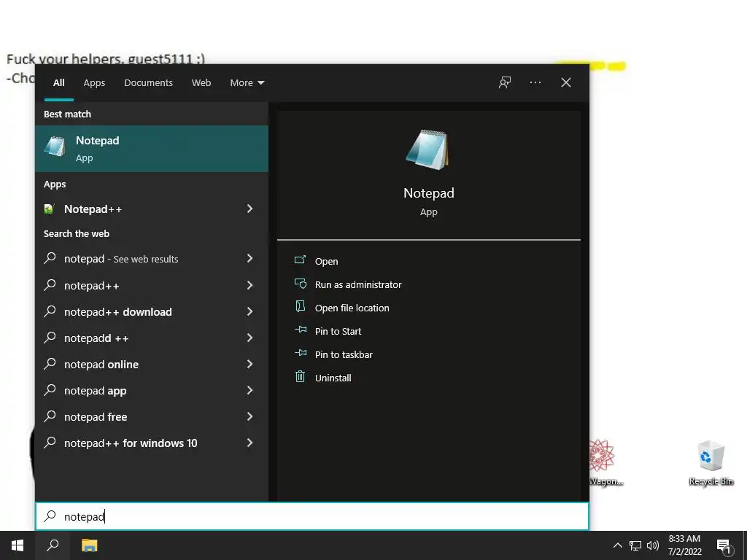Click the Notepad++ app icon
The image size is (747, 560).
pyautogui.click(x=49, y=209)
